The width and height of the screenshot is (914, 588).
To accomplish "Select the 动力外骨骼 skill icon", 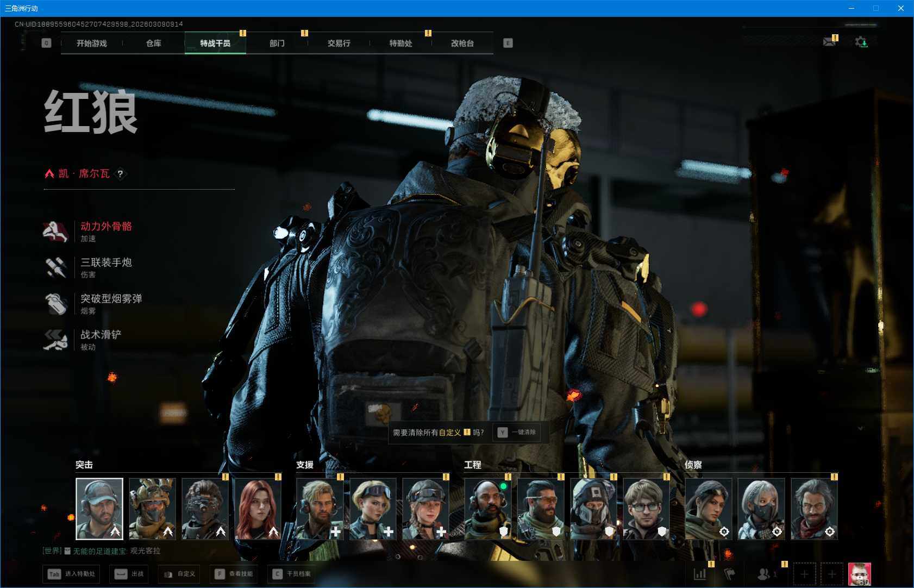I will [55, 232].
